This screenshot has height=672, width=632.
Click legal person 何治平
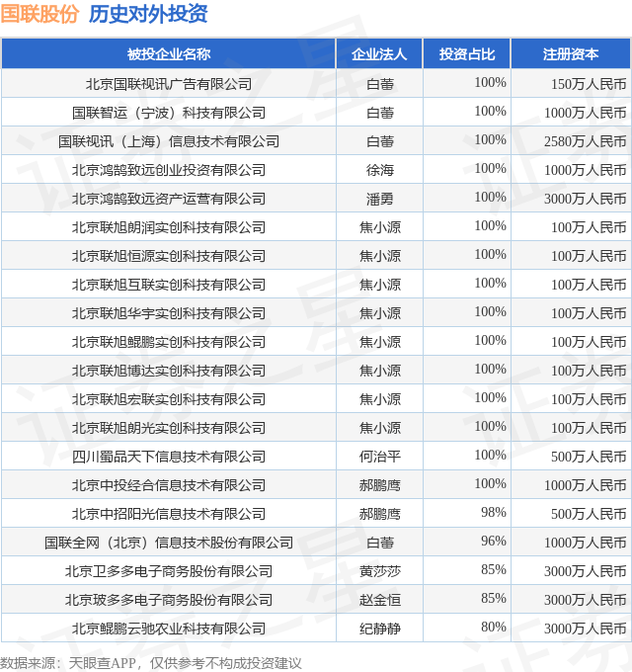pos(380,457)
